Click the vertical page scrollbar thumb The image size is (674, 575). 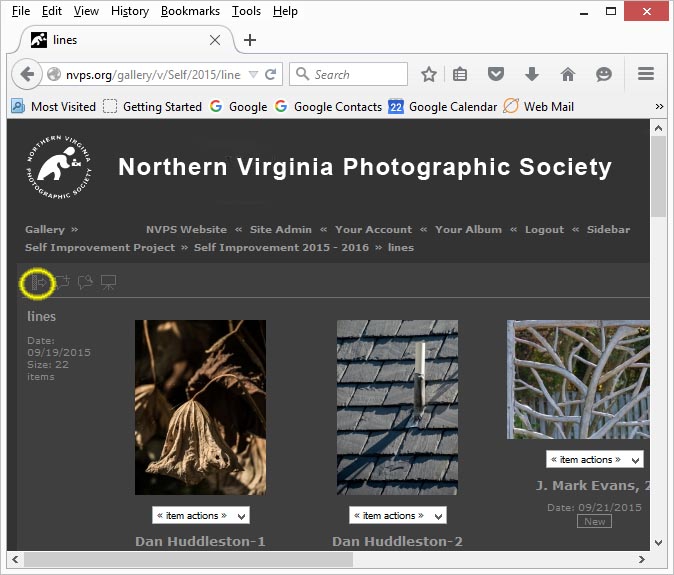tap(658, 176)
